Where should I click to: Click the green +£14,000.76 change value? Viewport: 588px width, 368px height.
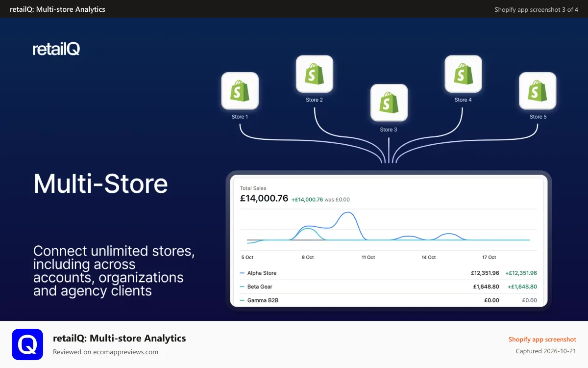pos(307,200)
